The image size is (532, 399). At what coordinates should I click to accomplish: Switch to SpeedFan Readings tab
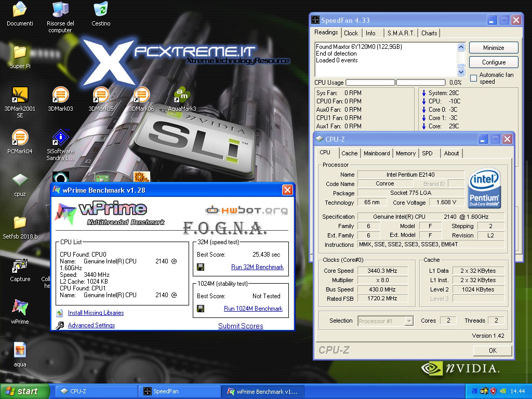(x=326, y=32)
